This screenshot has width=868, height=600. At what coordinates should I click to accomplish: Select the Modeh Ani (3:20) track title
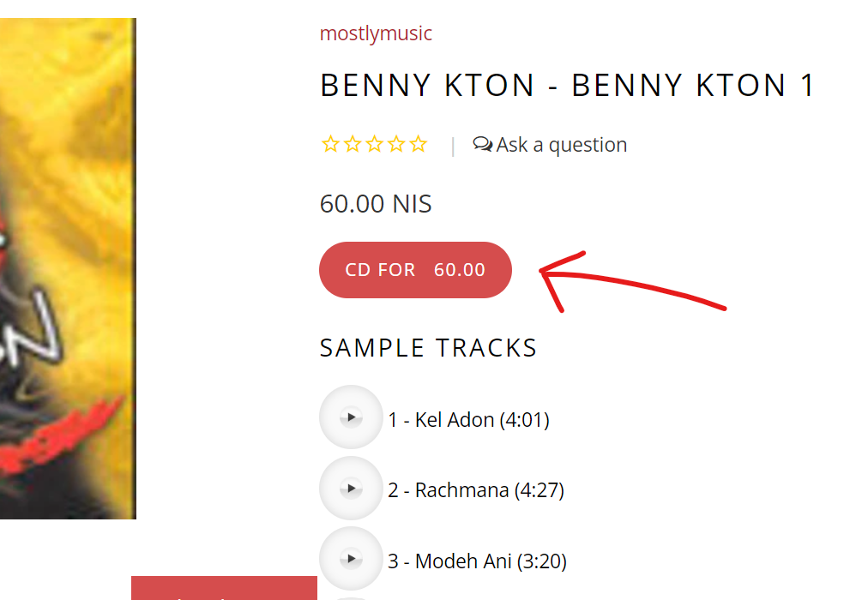pos(477,561)
